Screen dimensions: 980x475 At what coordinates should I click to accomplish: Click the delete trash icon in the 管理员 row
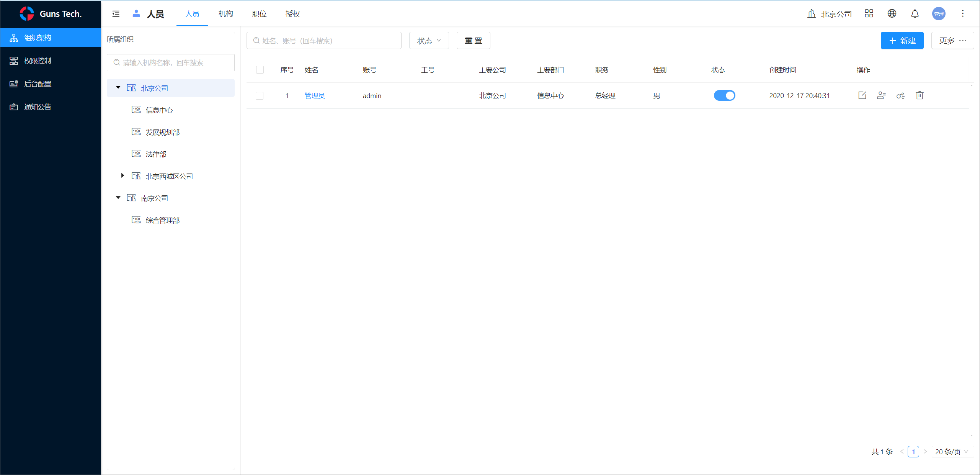click(920, 95)
